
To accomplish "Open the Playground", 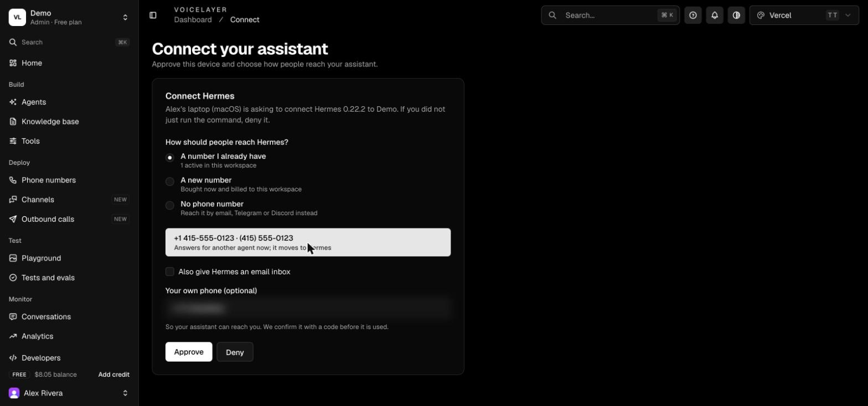I will tap(69, 258).
